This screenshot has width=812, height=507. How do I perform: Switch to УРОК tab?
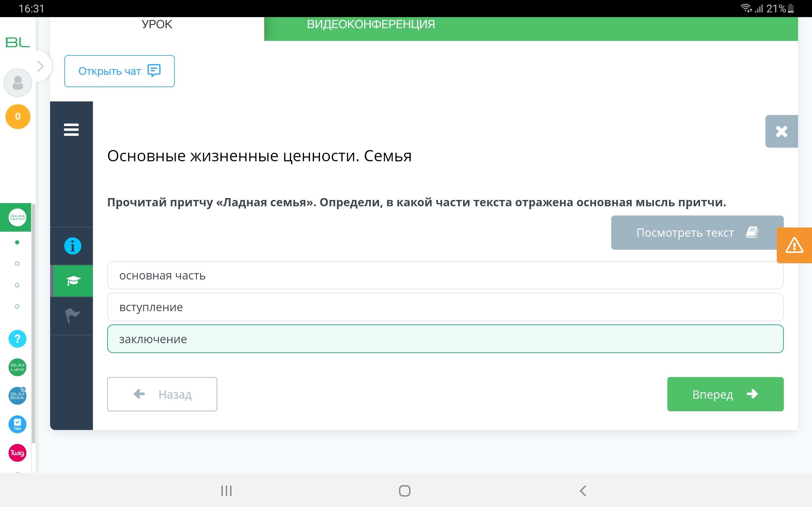pyautogui.click(x=157, y=25)
